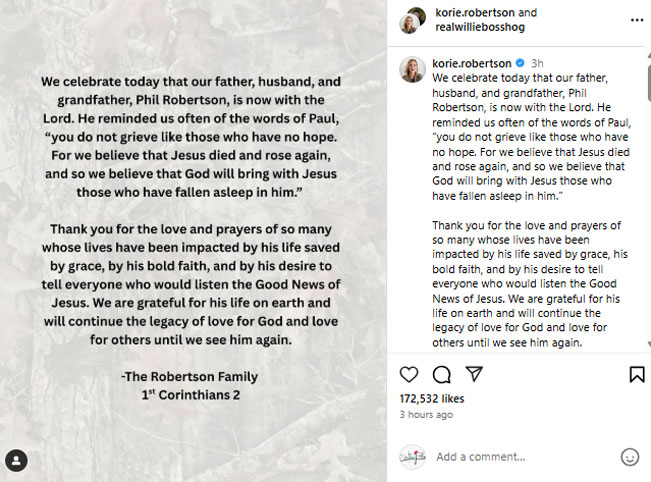Click the avatar beside the comment field
Viewport: 651px width, 482px height.
point(412,457)
